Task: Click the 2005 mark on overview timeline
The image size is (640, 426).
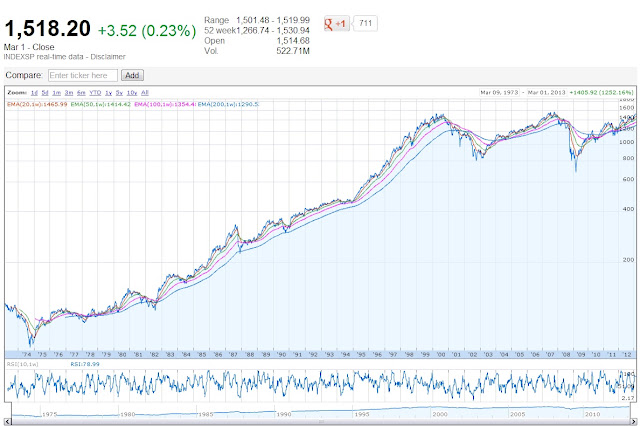Action: 517,414
